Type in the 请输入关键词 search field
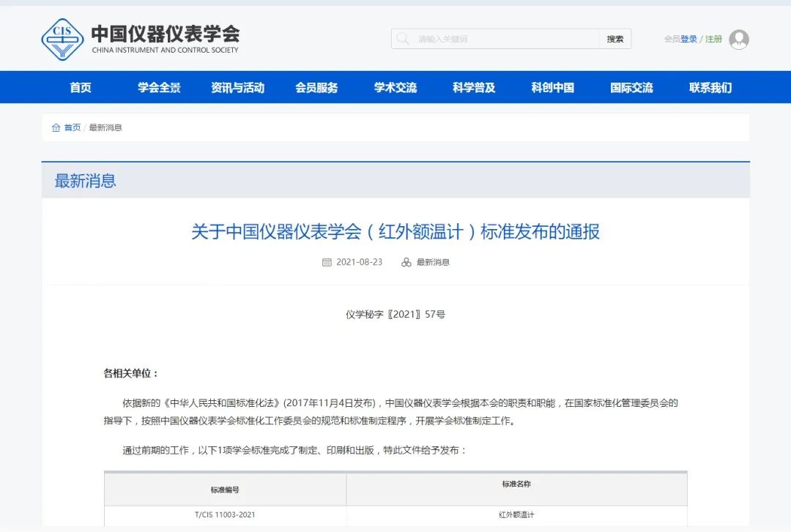The image size is (791, 532). (x=505, y=39)
